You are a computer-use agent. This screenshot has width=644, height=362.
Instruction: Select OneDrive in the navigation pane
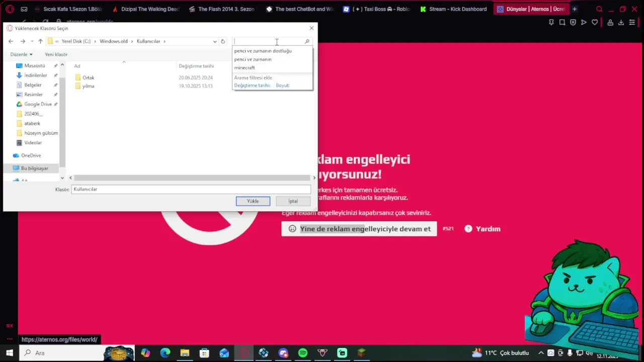[x=31, y=156]
